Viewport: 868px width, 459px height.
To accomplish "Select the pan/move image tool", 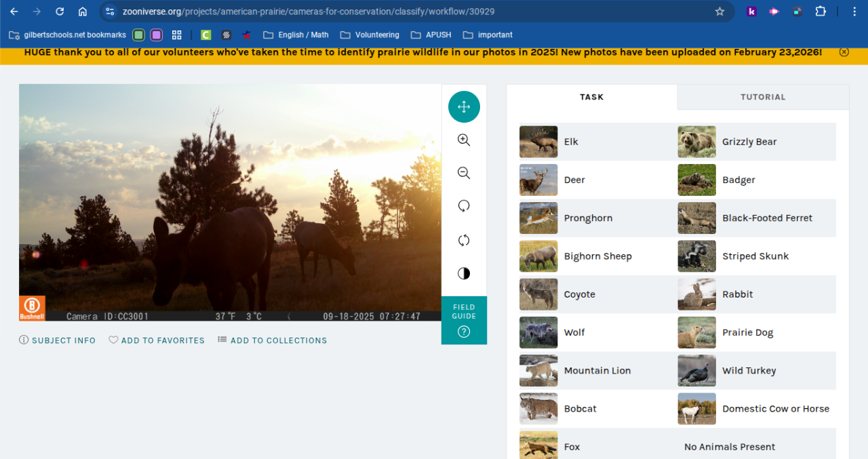I will click(x=464, y=107).
